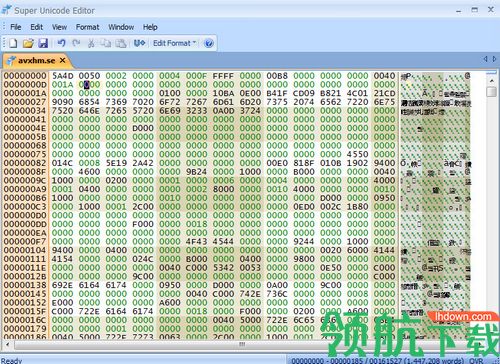Screen dimensions: 500x364
Task: Select offset 000000F7 row address
Action: click(25, 241)
